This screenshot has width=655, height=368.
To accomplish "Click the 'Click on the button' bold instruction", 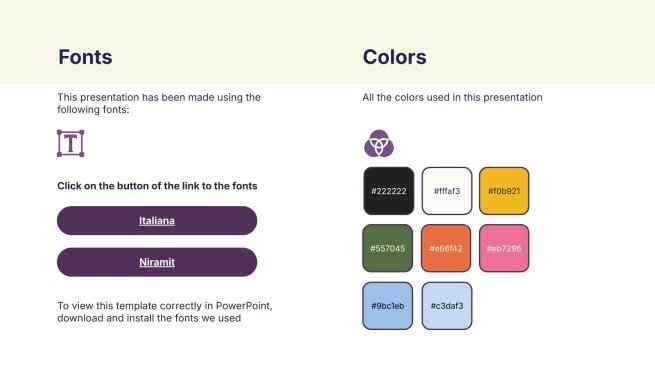I will tap(157, 186).
